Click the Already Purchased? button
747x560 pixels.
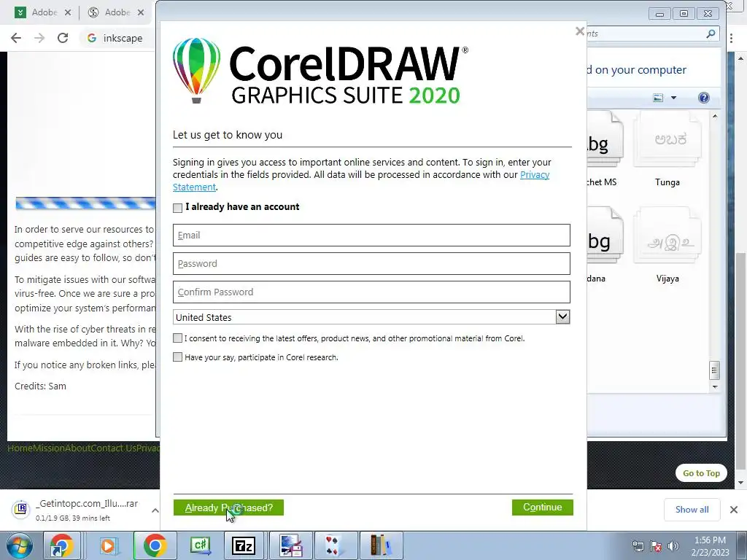(x=228, y=507)
